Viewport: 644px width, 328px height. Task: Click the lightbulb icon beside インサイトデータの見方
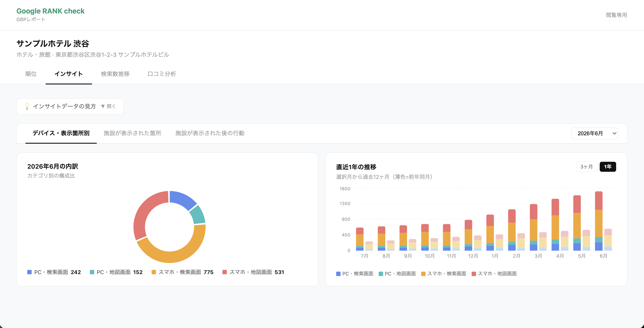pyautogui.click(x=27, y=106)
